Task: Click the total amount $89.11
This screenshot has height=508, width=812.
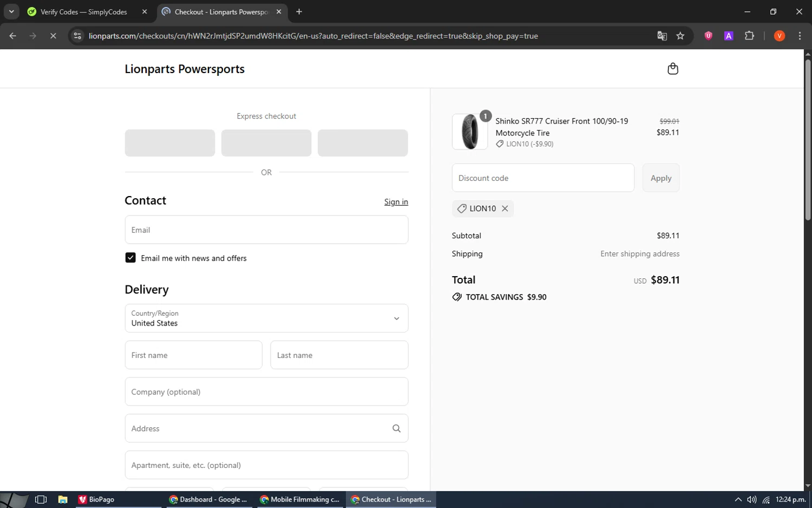Action: coord(665,280)
